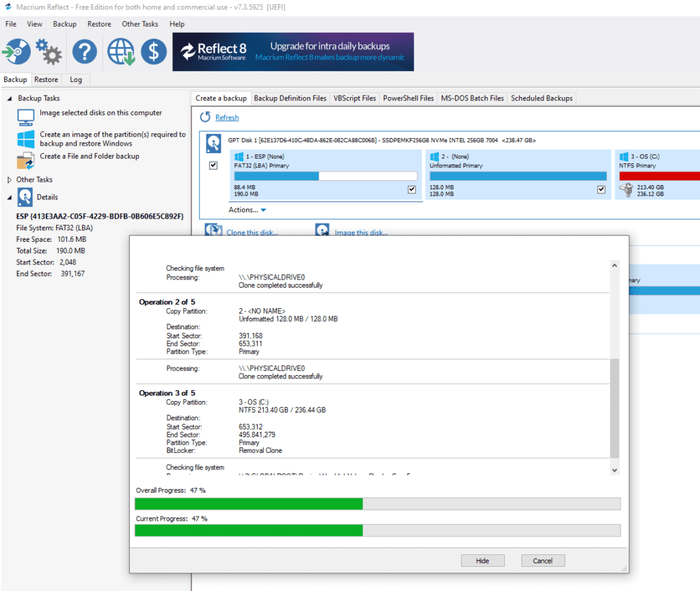Select the Create a backup tab

tap(221, 98)
